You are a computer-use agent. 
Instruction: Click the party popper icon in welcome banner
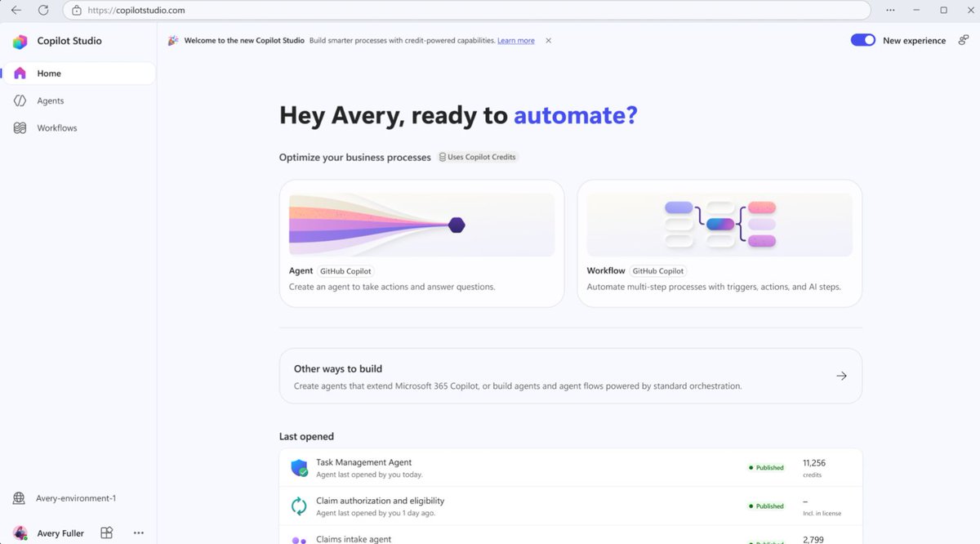173,40
